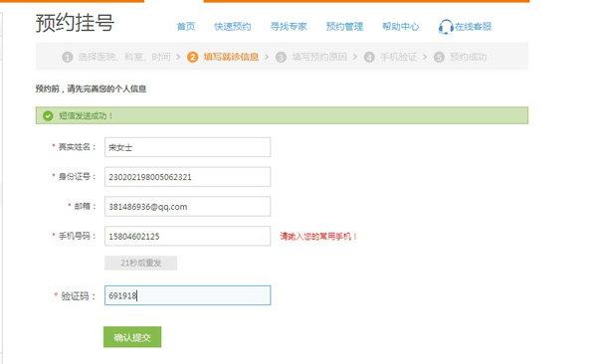
Task: Open the 首页 home navigation link
Action: 186,26
